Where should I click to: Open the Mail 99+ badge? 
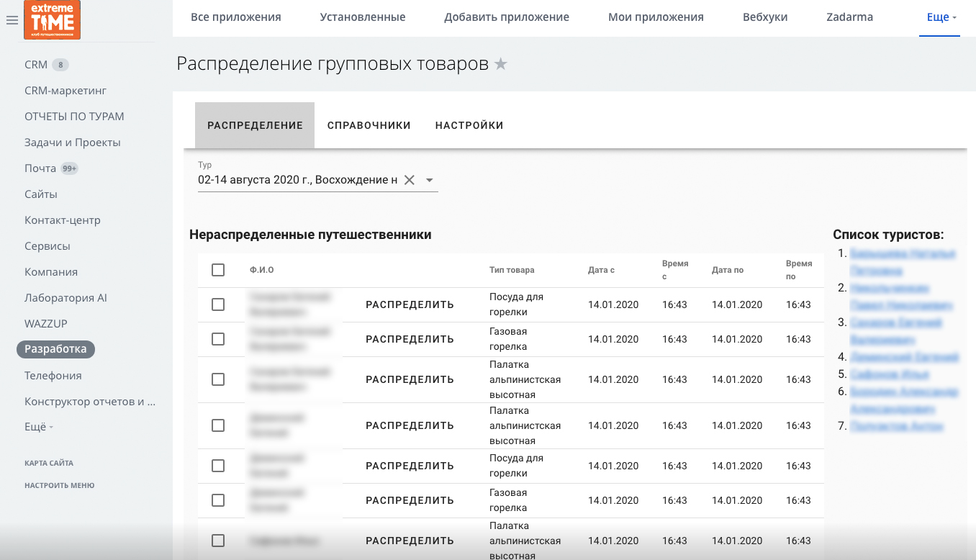[x=70, y=168]
